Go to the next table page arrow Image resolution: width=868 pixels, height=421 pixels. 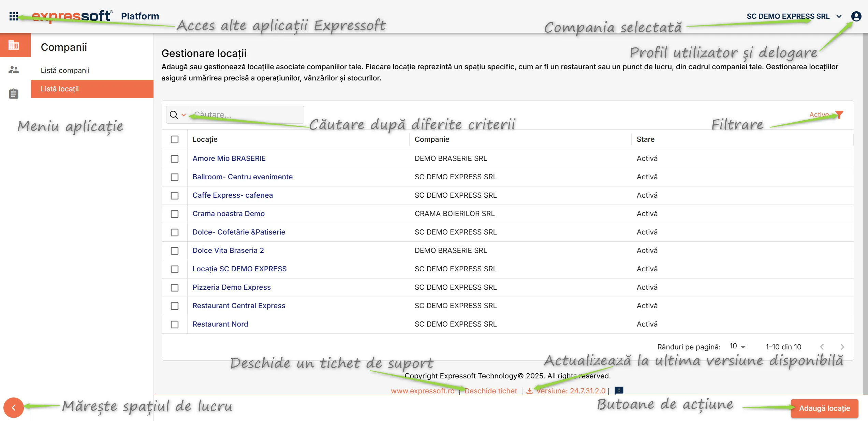pyautogui.click(x=842, y=347)
